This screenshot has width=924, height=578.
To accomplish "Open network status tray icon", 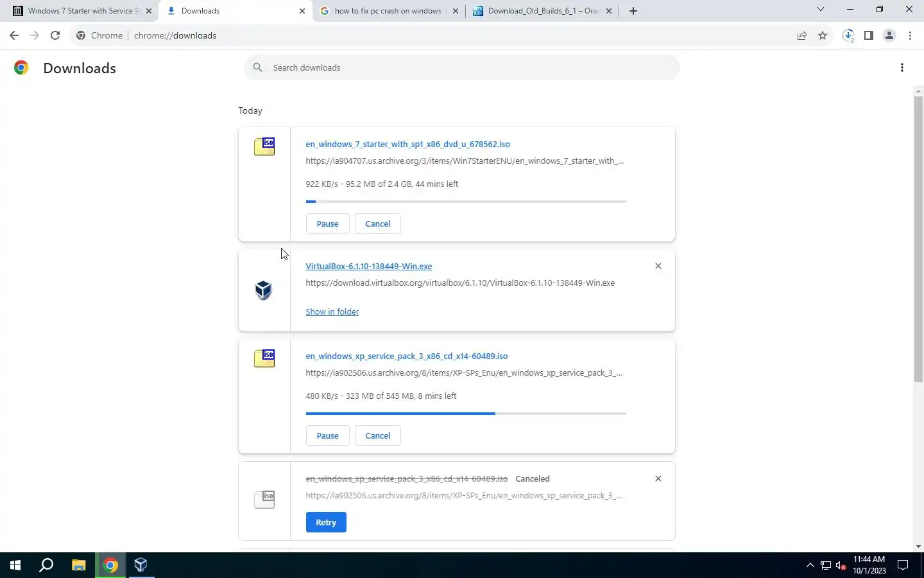I will coord(826,566).
